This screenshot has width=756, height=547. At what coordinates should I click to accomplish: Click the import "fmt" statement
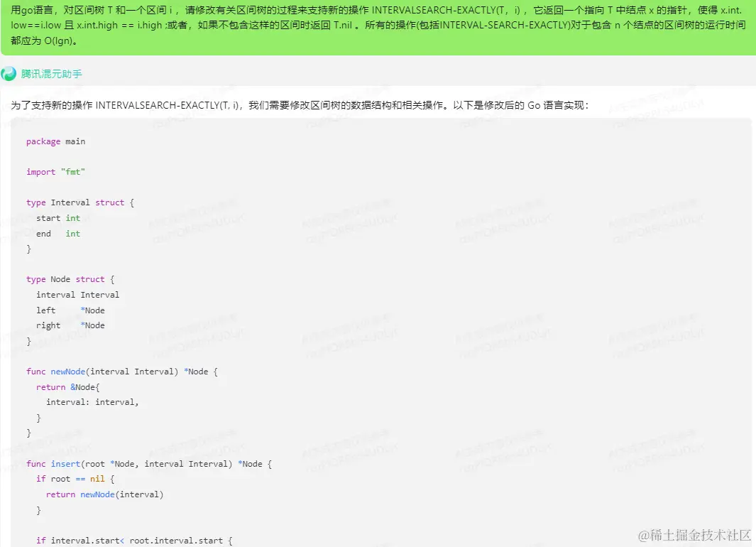[x=55, y=171]
